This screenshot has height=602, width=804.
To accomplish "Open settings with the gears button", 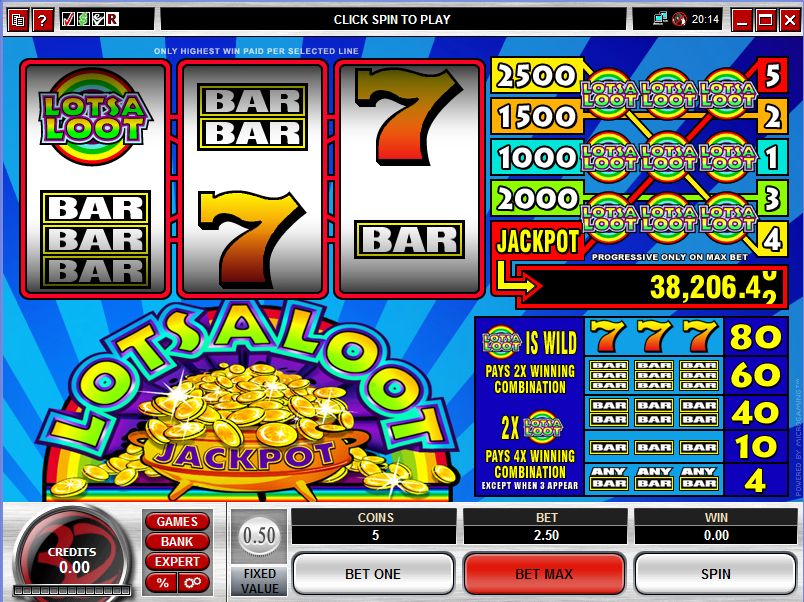I will (x=193, y=583).
